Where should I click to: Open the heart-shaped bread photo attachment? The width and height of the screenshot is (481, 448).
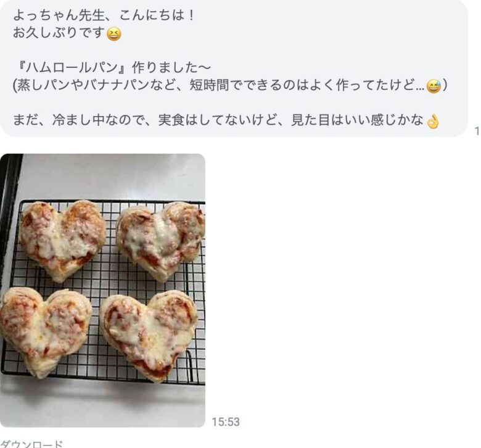(102, 290)
